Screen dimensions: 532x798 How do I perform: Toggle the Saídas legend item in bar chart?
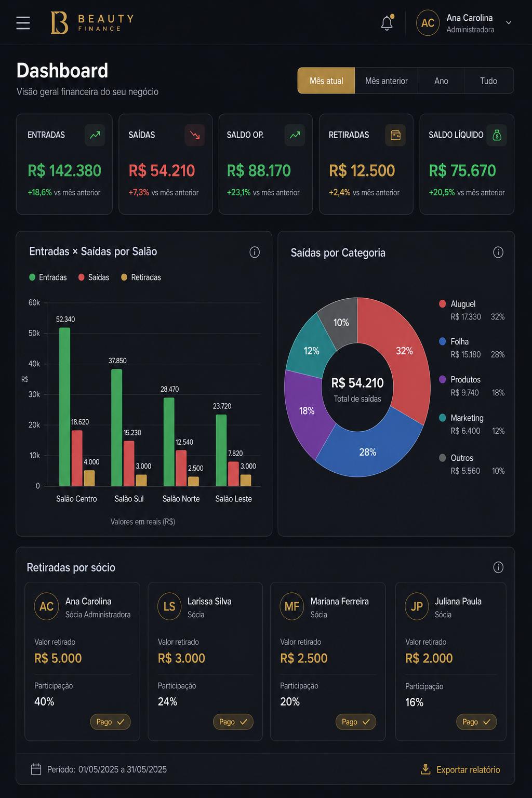[x=94, y=277]
